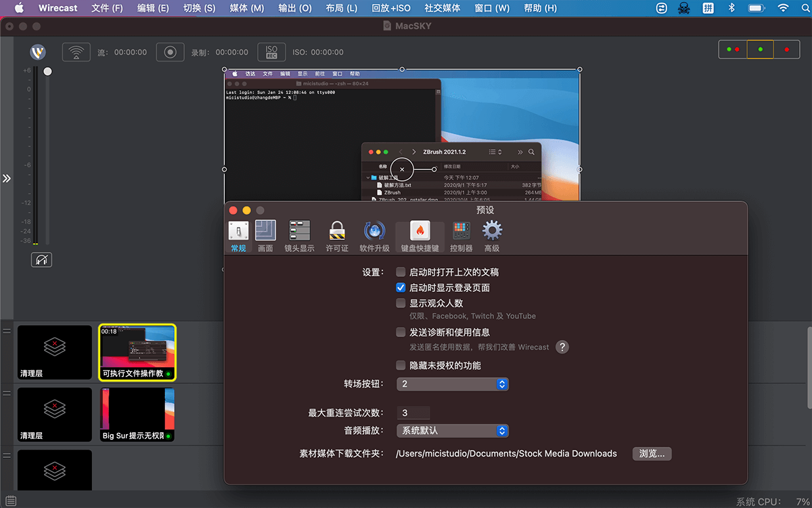Select the second layer's 清理层 shot
Viewport: 812px width, 508px height.
(x=55, y=415)
